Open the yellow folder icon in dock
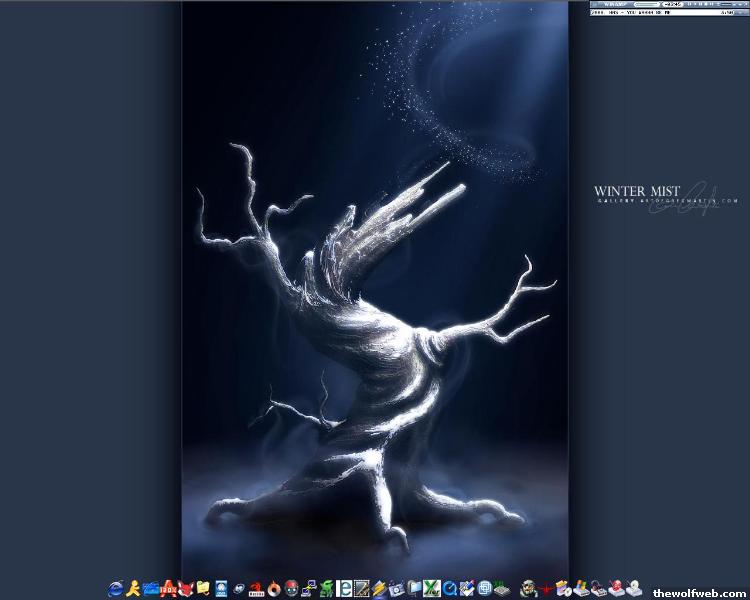Viewport: 750px width, 600px height. point(204,588)
